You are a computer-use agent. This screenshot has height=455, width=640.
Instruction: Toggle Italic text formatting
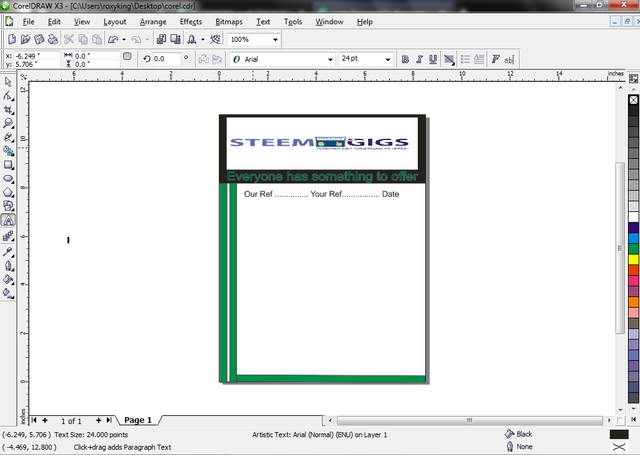click(x=419, y=59)
